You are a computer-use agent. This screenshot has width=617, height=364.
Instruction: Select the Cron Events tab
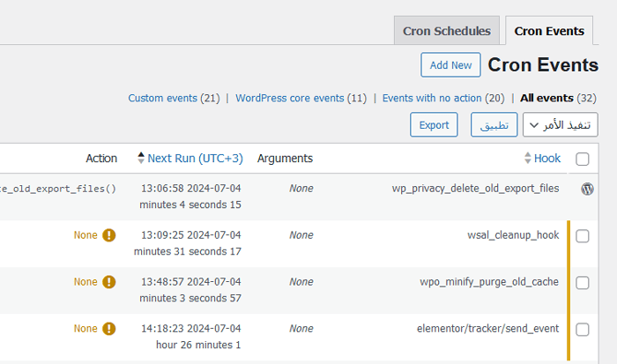[x=549, y=31]
